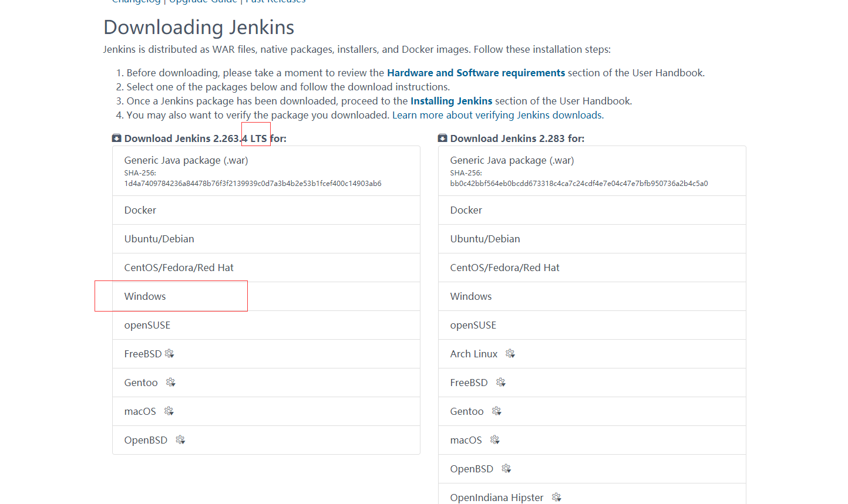Click the third-party icon beside OpenBSD under Jenkins 2.283
This screenshot has width=848, height=504.
506,468
